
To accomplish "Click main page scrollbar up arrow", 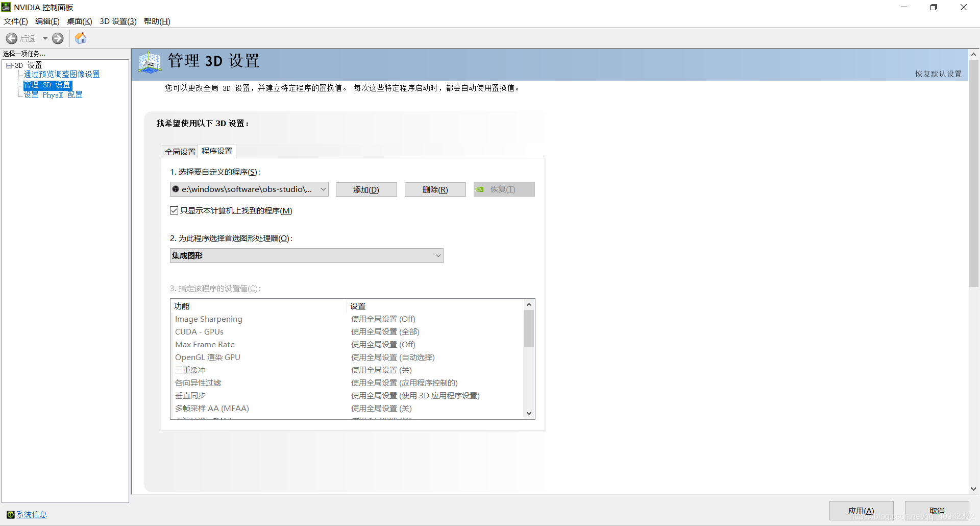I will click(x=973, y=54).
